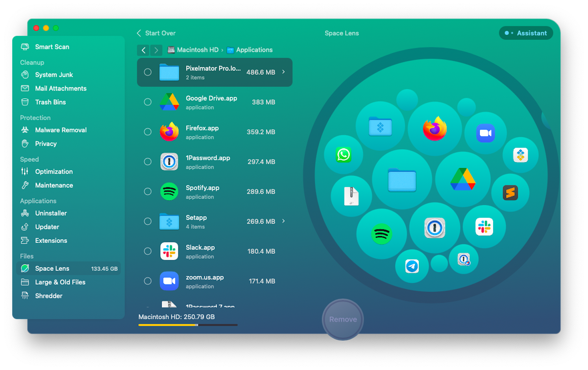The width and height of the screenshot is (588, 370).
Task: Select the Spotify bubble in the lens
Action: point(381,234)
